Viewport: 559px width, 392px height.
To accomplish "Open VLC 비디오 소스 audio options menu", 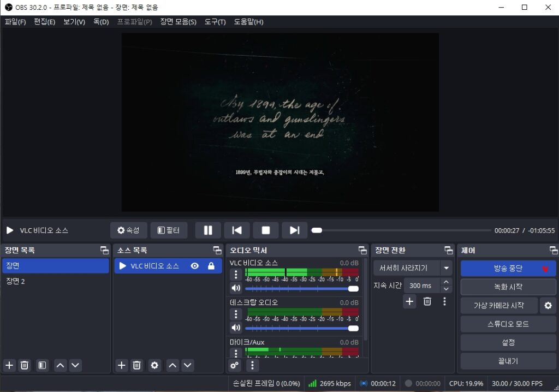I will point(236,274).
